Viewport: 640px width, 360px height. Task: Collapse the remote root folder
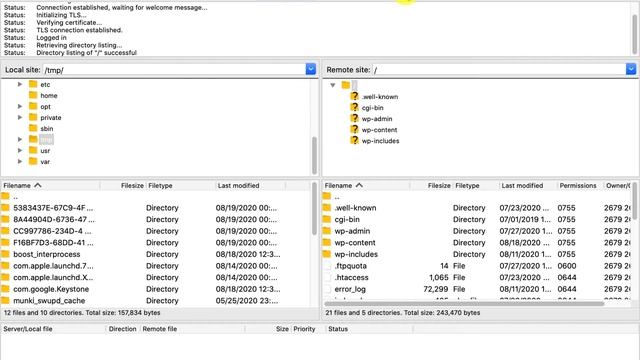(333, 85)
